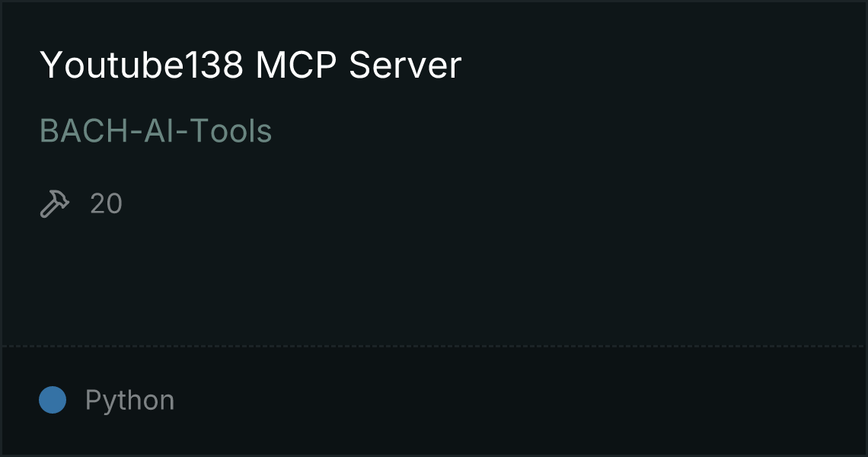This screenshot has width=868, height=457.
Task: Click the word Server in the card title
Action: click(404, 66)
